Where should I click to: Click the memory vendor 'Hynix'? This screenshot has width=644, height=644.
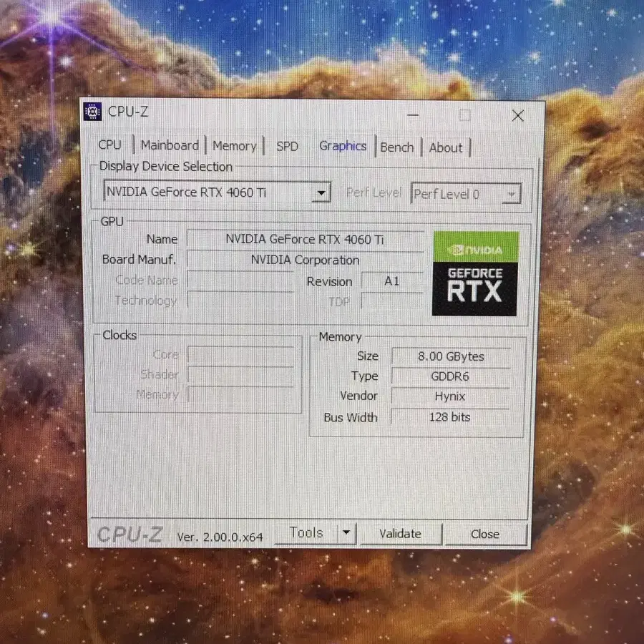[450, 396]
